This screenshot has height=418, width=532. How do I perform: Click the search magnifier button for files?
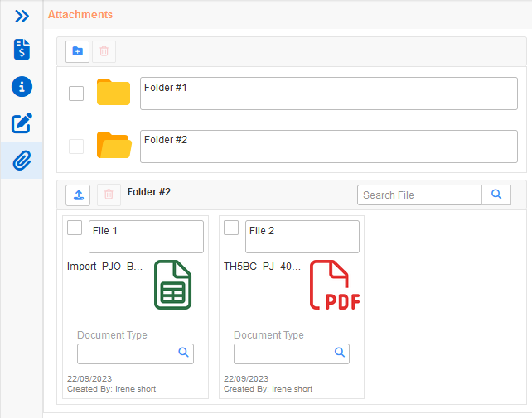click(x=496, y=195)
